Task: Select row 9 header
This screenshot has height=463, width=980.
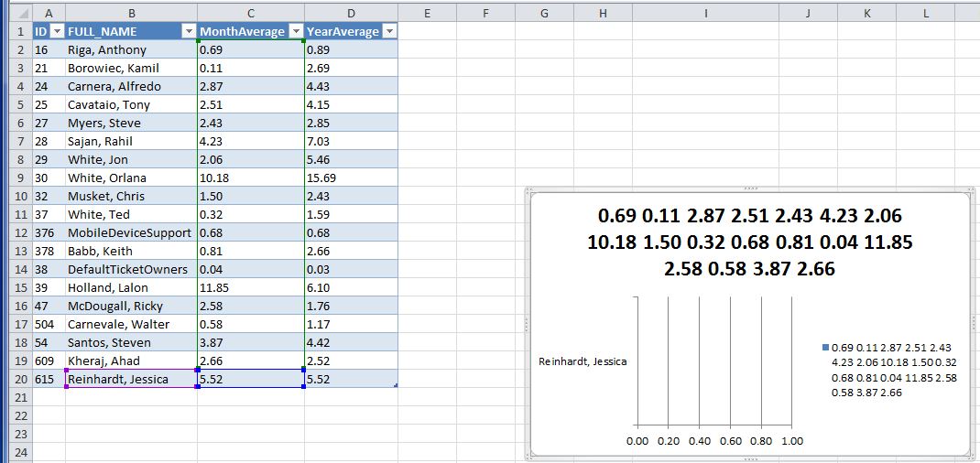Action: point(19,178)
